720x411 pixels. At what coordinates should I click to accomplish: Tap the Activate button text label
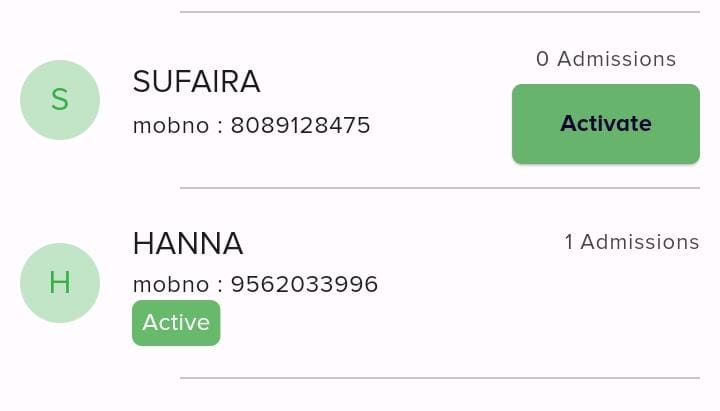tap(606, 124)
